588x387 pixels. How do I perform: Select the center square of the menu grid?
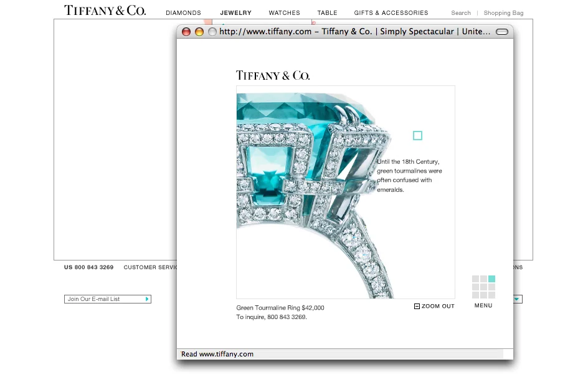point(483,287)
